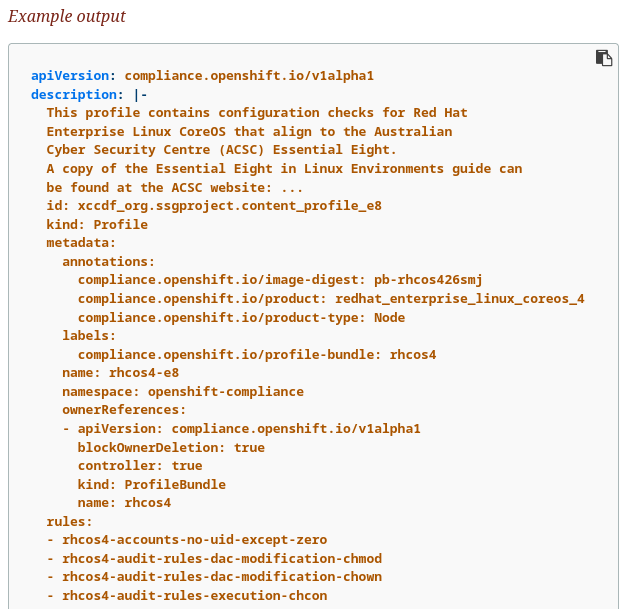
Task: Click the 'kind: ProfileBundle' line
Action: [x=151, y=484]
